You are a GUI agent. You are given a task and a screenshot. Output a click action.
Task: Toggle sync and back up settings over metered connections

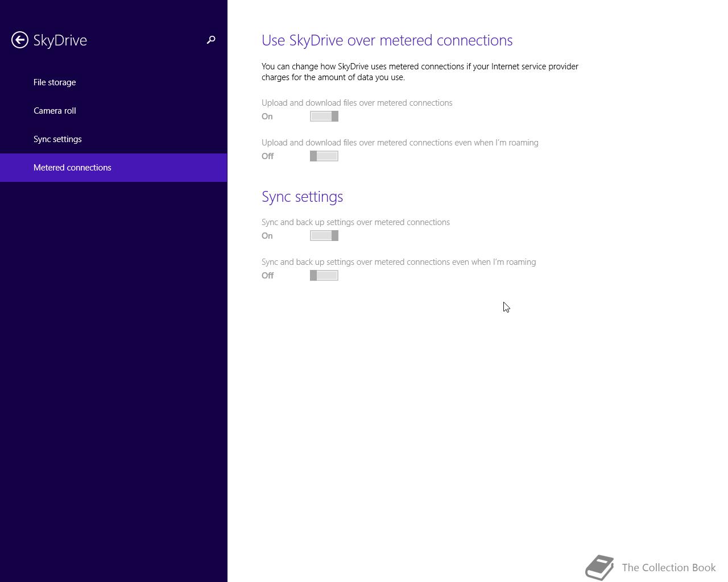[324, 236]
